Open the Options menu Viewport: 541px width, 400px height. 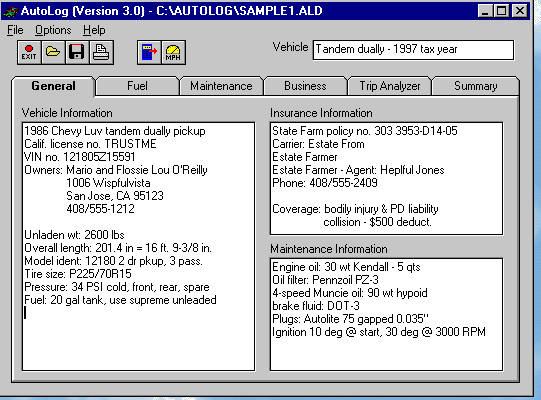click(x=53, y=30)
